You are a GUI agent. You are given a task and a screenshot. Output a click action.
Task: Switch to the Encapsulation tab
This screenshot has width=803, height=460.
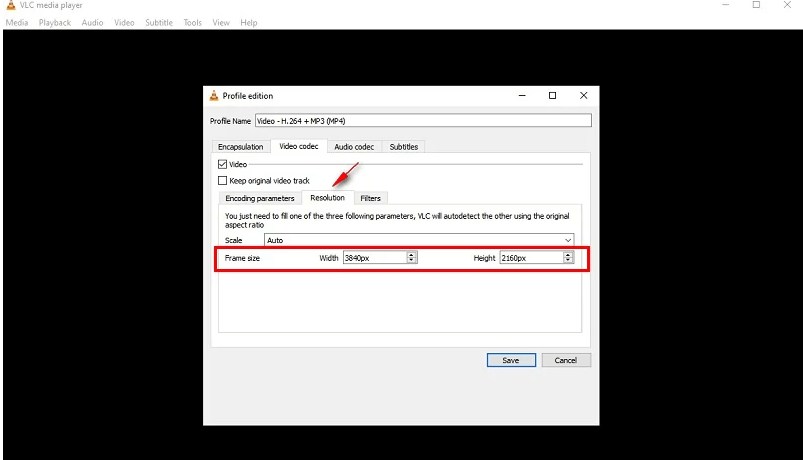241,147
